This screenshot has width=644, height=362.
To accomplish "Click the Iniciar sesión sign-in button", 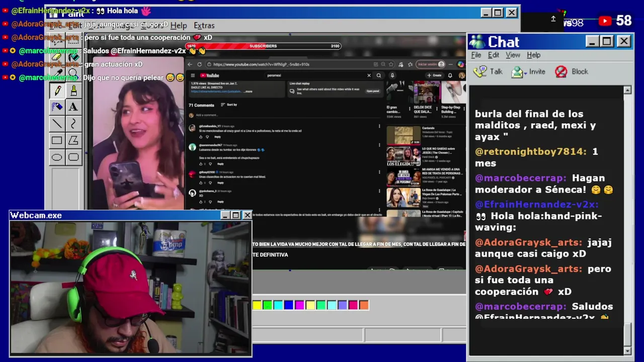I will tap(431, 64).
